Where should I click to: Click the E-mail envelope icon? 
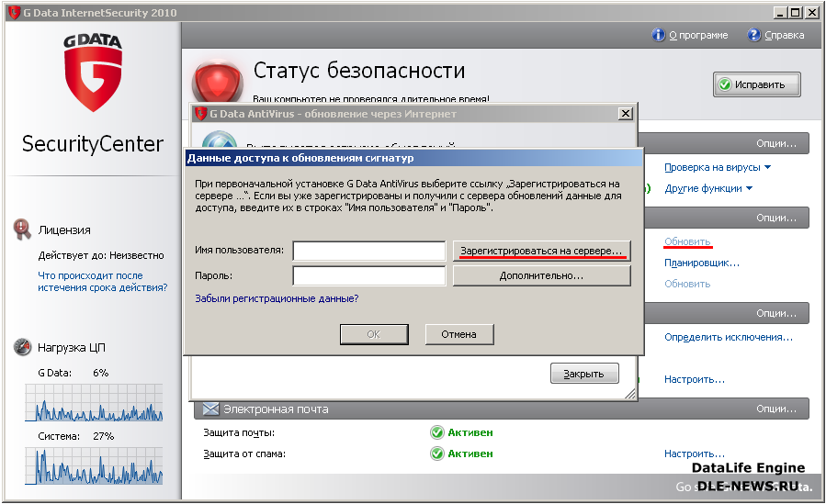pyautogui.click(x=210, y=409)
